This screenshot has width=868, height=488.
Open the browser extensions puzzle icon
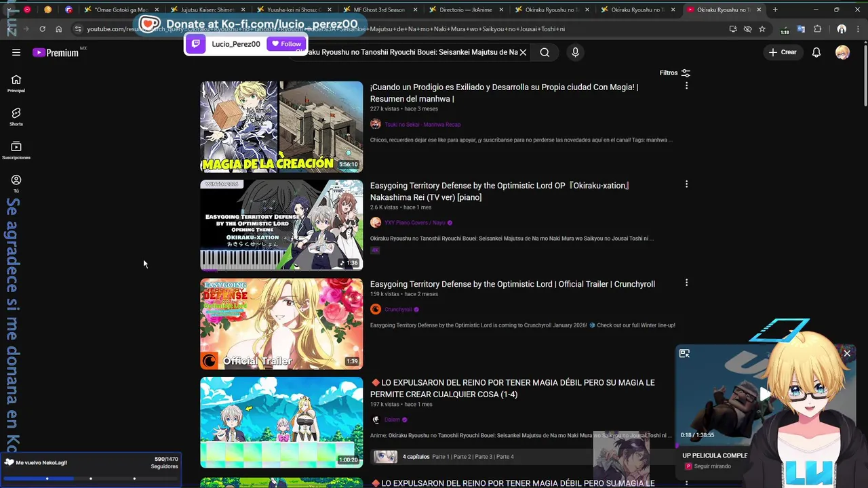(817, 29)
